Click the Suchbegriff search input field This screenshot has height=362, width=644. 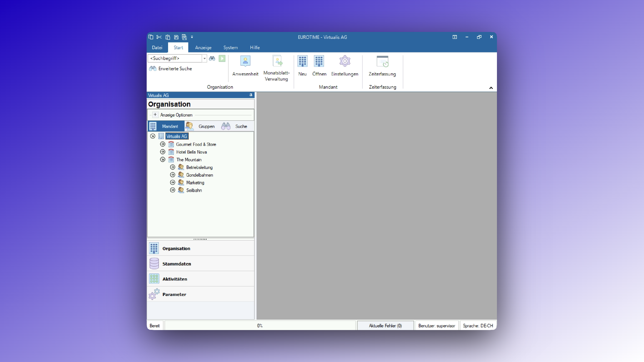coord(175,59)
